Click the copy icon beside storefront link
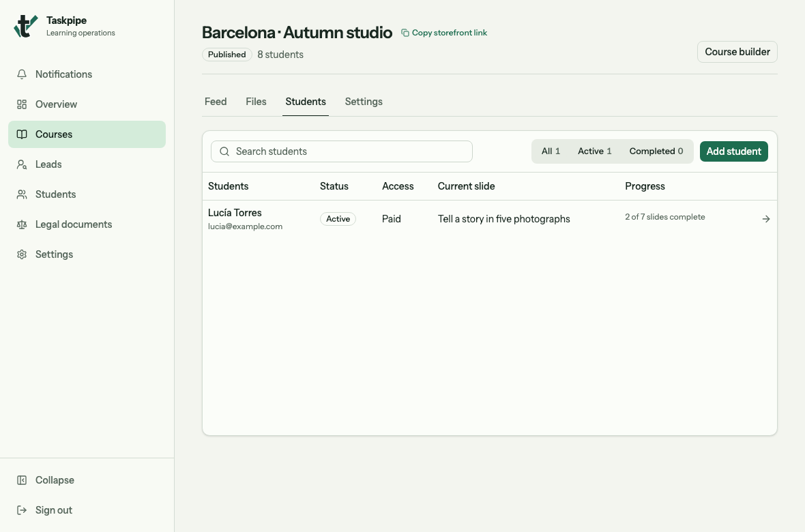The width and height of the screenshot is (805, 532). click(x=405, y=33)
